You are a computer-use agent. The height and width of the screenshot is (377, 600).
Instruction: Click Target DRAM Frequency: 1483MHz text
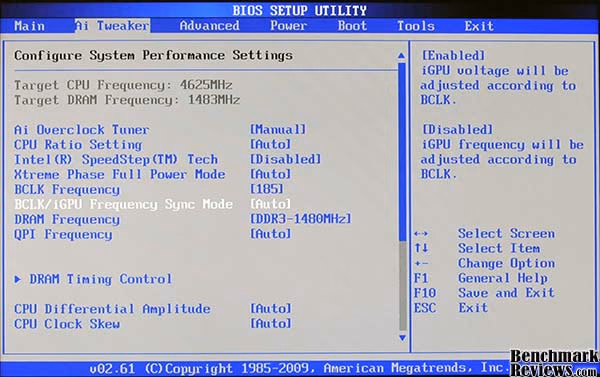(127, 100)
